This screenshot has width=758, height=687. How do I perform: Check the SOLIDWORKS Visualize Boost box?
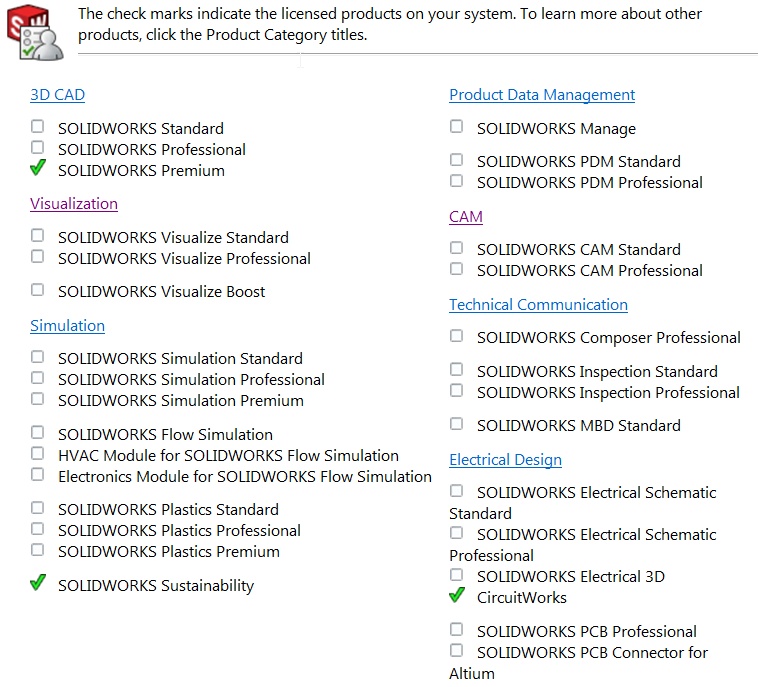[x=38, y=290]
